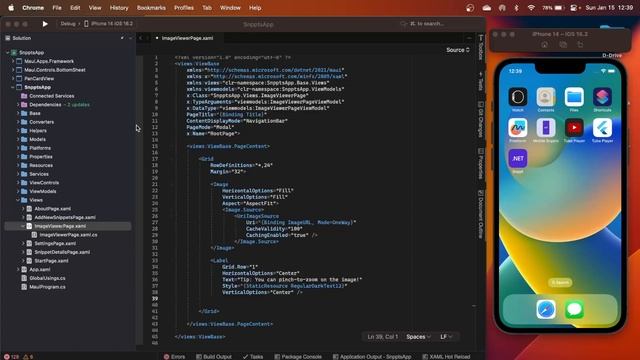Open SnippetDetailsPage.xaml file
Viewport: 640px width, 360px height.
62,252
